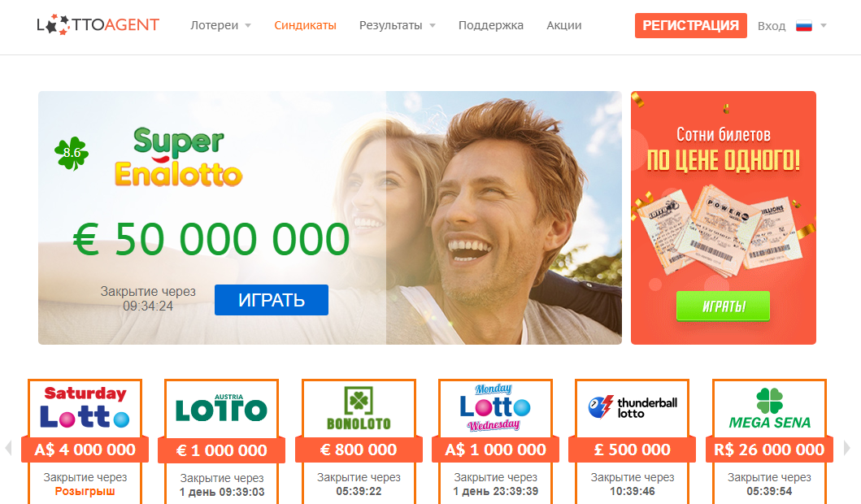This screenshot has height=504, width=861.
Task: Go to the Синдикаты menu item
Action: 305,25
